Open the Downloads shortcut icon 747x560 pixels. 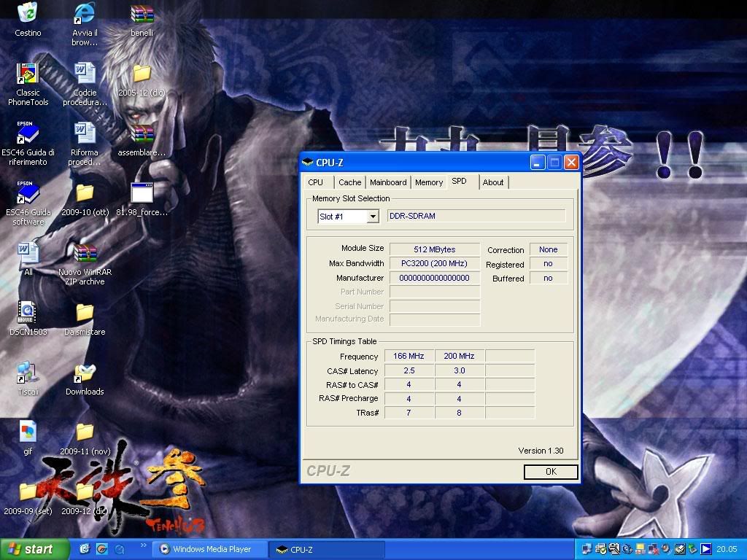tap(85, 372)
